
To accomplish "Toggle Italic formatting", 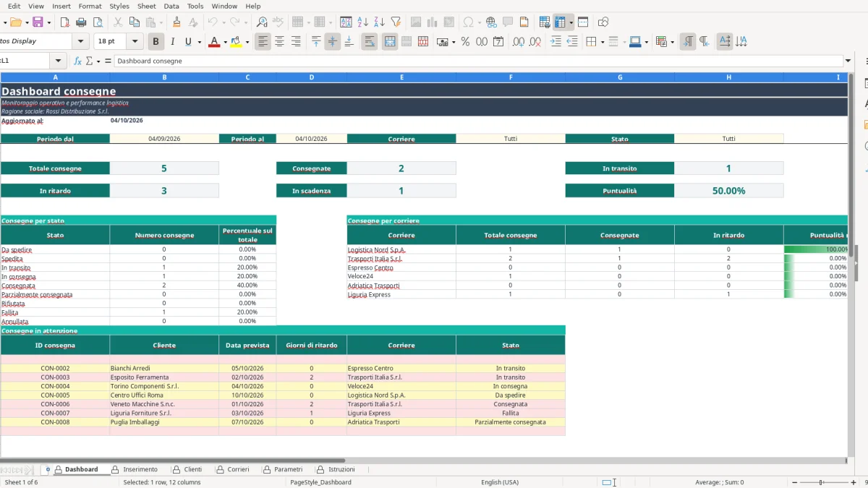I will pyautogui.click(x=172, y=42).
